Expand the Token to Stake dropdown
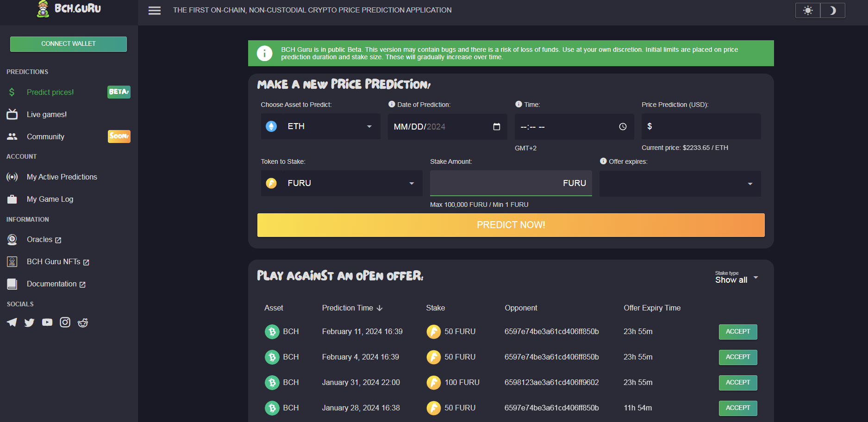The height and width of the screenshot is (422, 868). click(342, 183)
